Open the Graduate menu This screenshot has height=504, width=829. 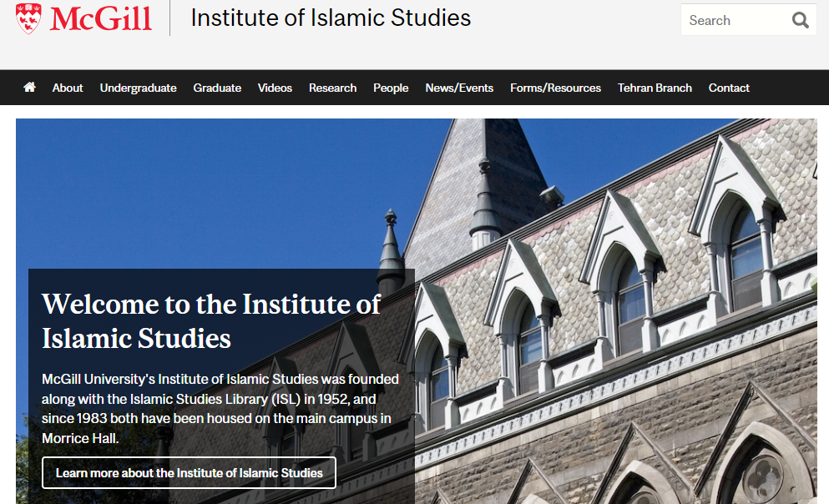[217, 88]
